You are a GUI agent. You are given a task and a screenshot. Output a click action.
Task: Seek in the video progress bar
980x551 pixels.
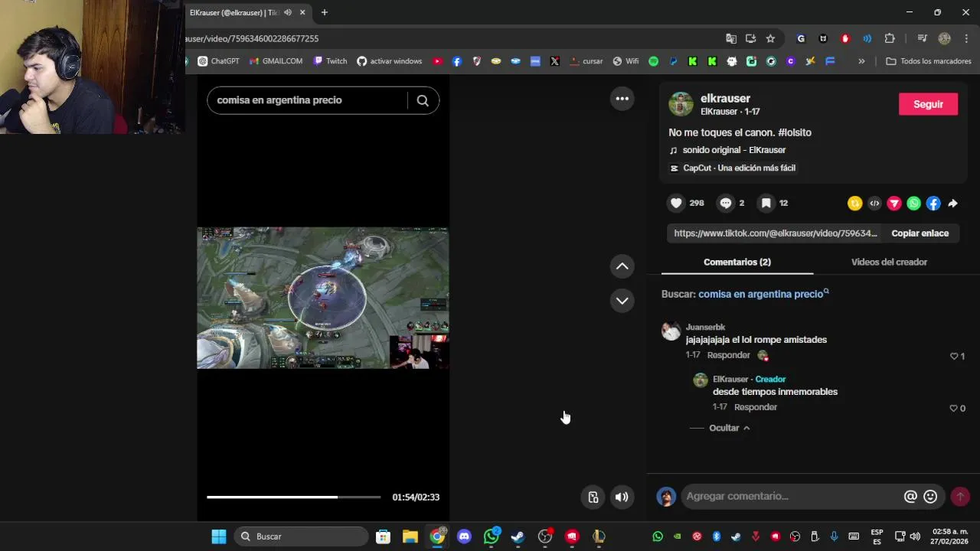pos(293,497)
